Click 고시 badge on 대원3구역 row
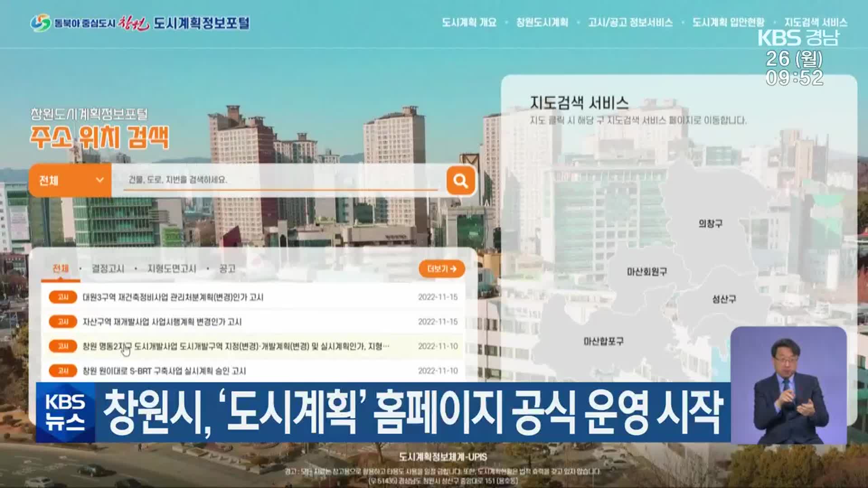868x488 pixels. (x=63, y=297)
